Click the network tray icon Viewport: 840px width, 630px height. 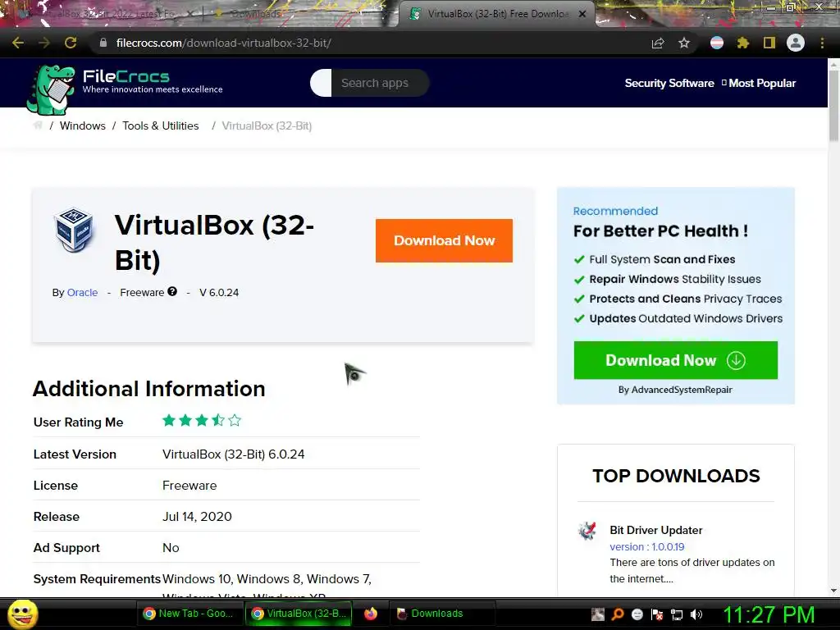(677, 614)
